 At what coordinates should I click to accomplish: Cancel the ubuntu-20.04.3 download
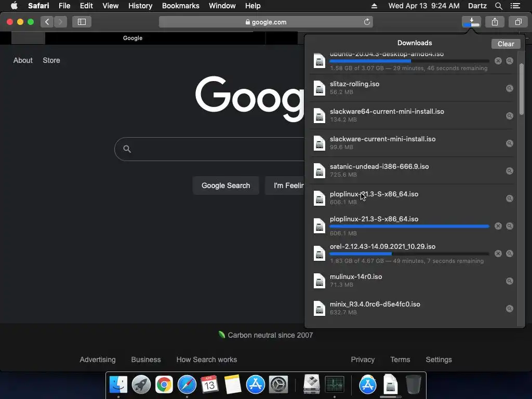point(498,61)
